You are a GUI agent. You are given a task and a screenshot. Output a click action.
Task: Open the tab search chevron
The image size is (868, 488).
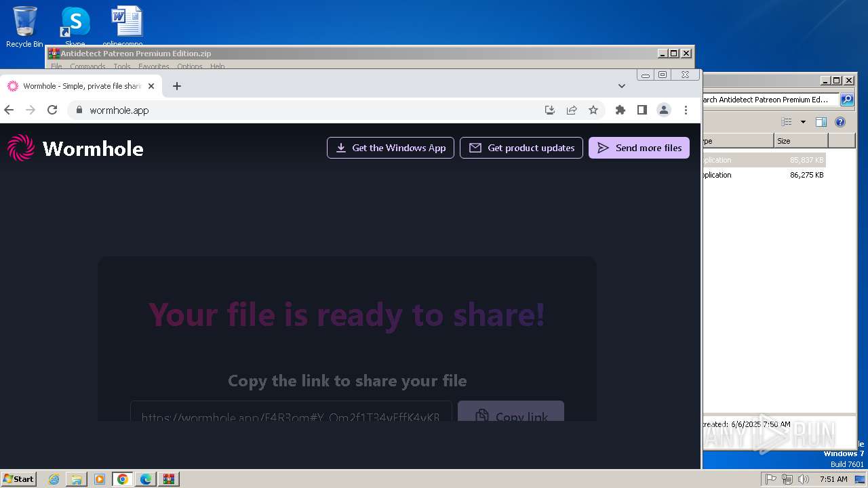[621, 86]
